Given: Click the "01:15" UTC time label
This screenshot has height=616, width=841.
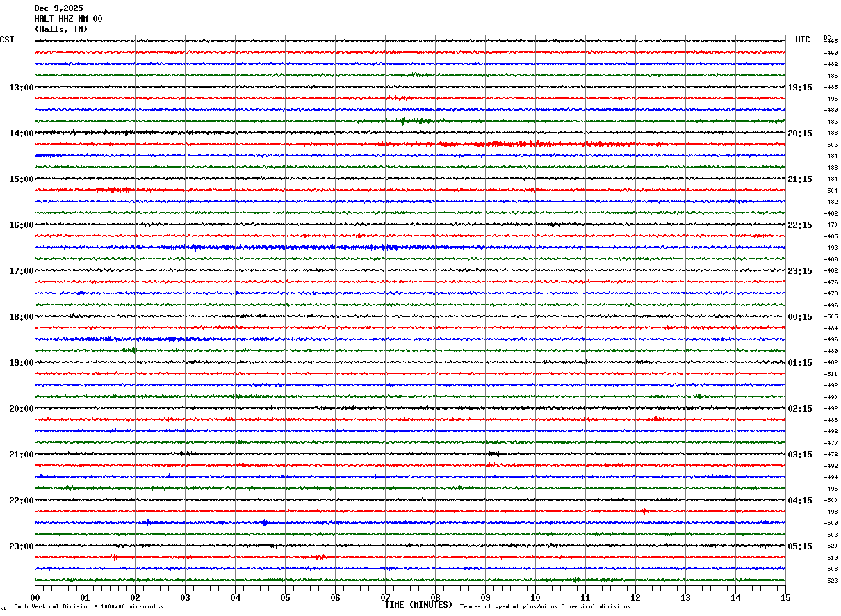Looking at the screenshot, I should (x=800, y=363).
